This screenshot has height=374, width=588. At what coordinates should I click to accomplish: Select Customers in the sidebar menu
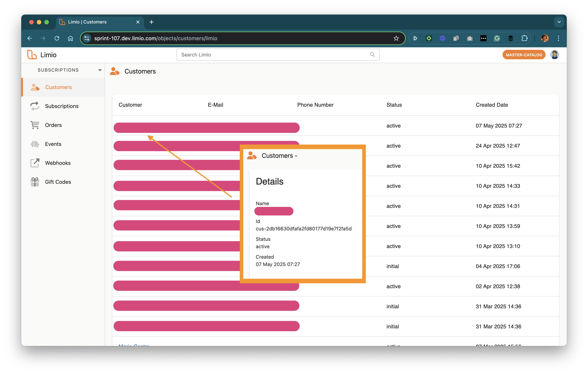tap(58, 87)
